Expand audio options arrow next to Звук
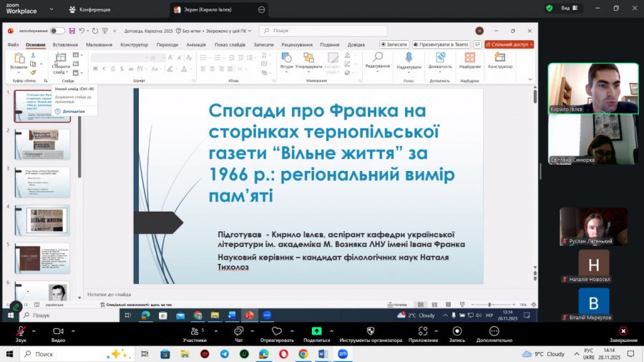Image resolution: width=644 pixels, height=362 pixels. pos(34,329)
